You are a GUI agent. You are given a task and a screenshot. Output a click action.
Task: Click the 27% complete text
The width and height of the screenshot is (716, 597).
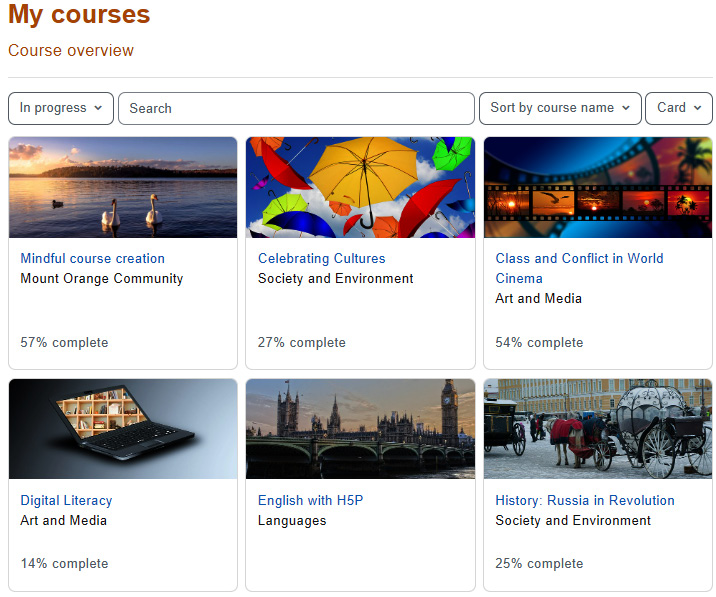302,343
